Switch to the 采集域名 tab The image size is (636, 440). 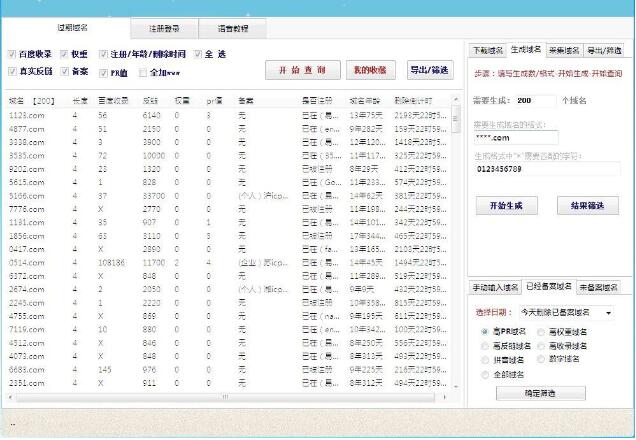[565, 49]
